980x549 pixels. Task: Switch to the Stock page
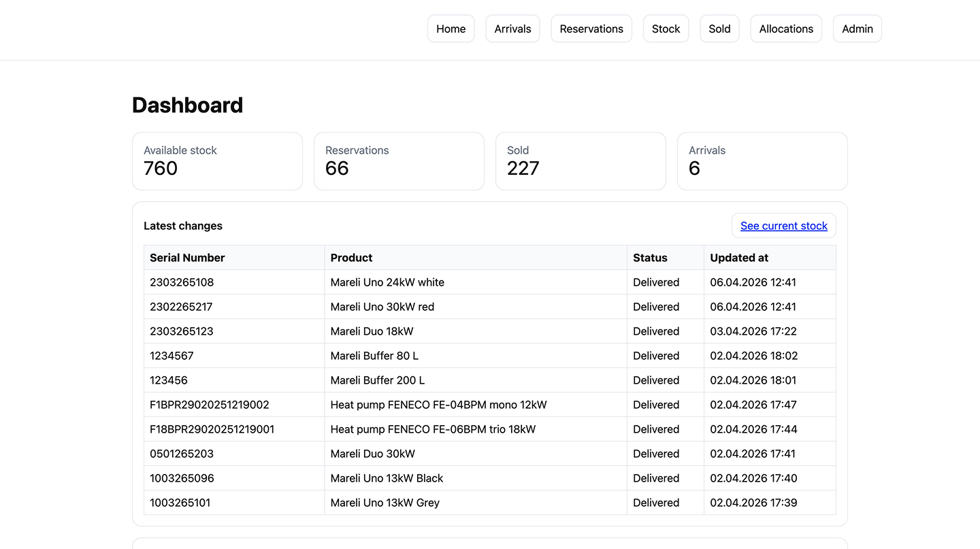point(666,29)
